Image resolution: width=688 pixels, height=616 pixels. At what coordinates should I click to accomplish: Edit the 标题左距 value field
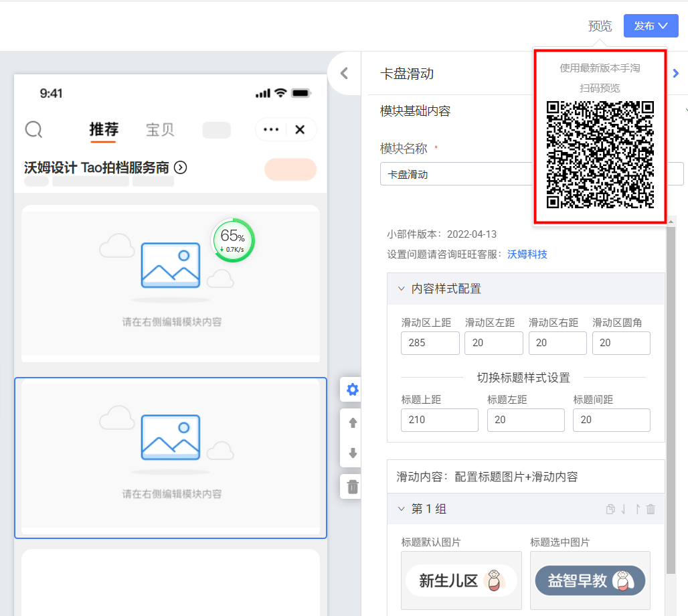coord(525,420)
